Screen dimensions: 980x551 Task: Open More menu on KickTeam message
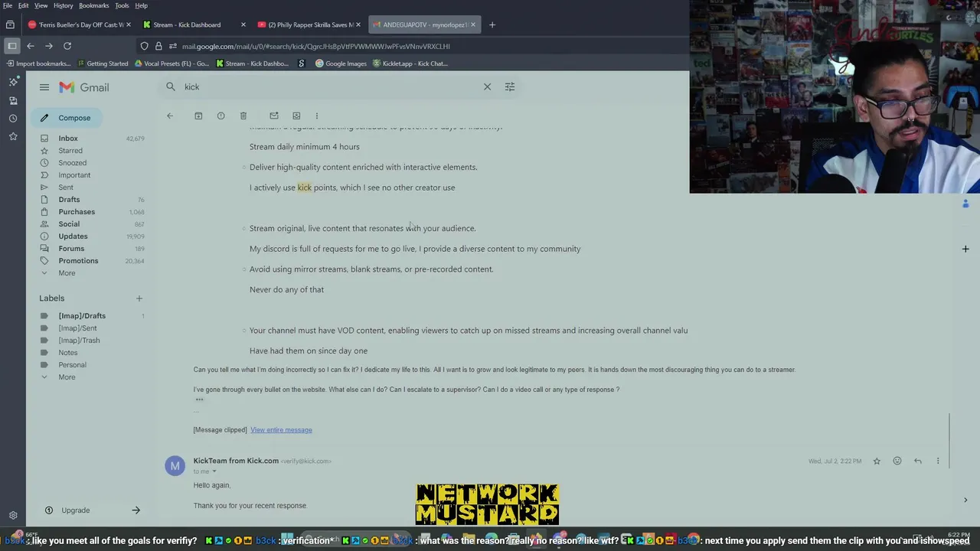point(938,461)
